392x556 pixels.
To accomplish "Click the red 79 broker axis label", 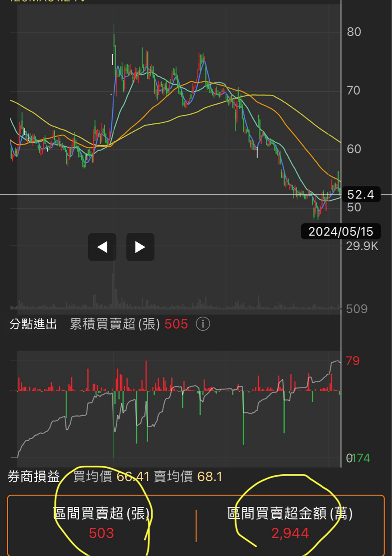I will point(352,361).
